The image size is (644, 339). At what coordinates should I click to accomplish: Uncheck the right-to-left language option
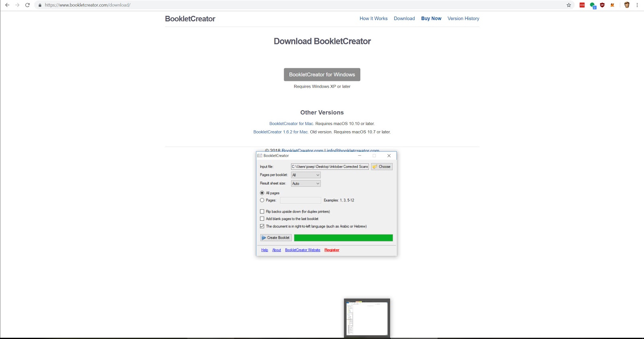(x=262, y=226)
